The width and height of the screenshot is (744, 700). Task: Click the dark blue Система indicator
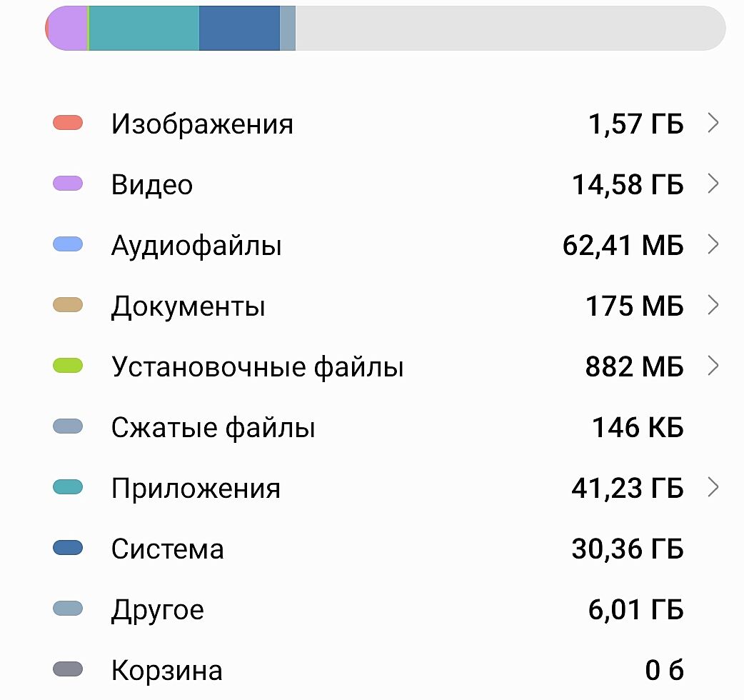coord(68,549)
